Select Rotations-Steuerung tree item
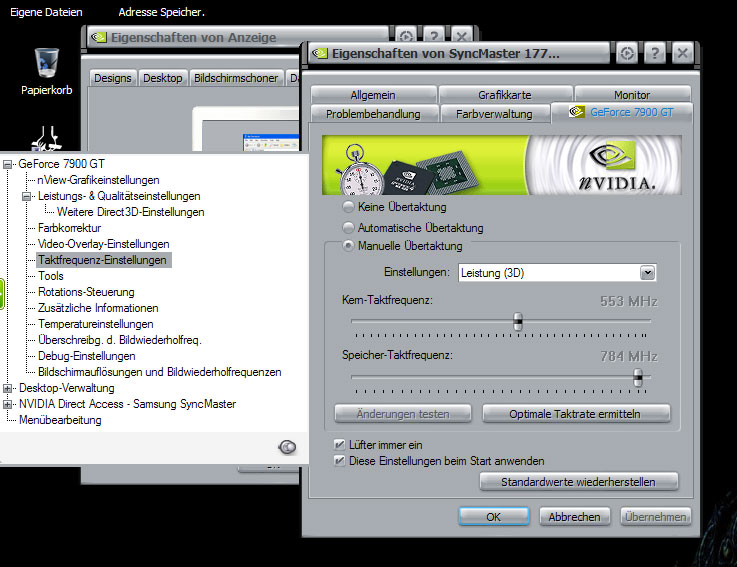 pos(86,292)
